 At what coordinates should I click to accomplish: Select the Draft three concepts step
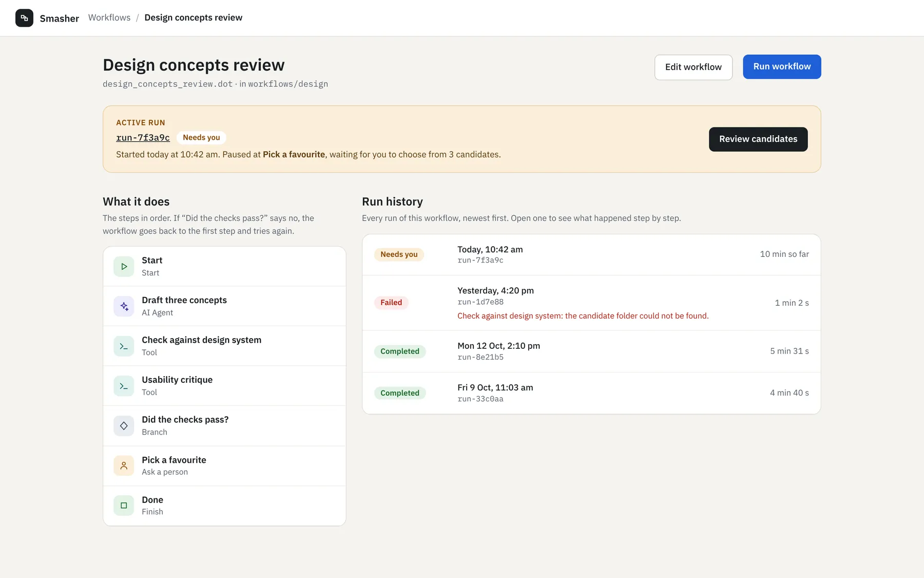pos(224,306)
